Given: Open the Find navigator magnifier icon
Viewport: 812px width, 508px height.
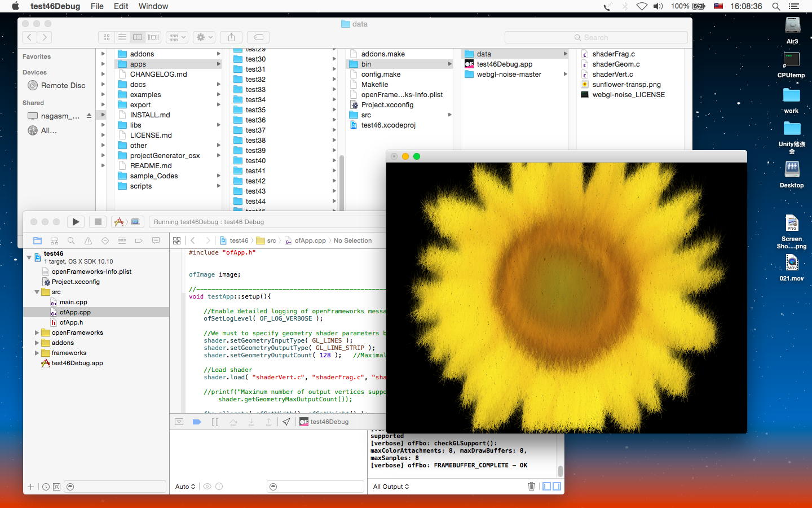Looking at the screenshot, I should pos(71,240).
